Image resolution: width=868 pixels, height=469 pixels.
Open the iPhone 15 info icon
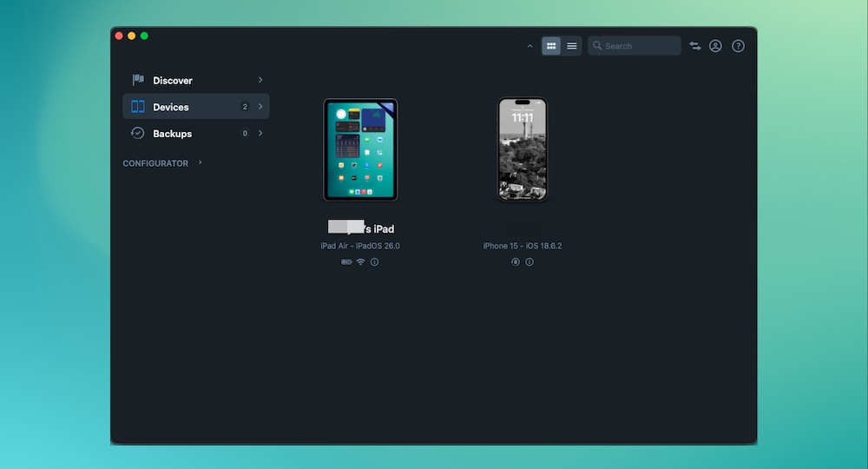(529, 262)
